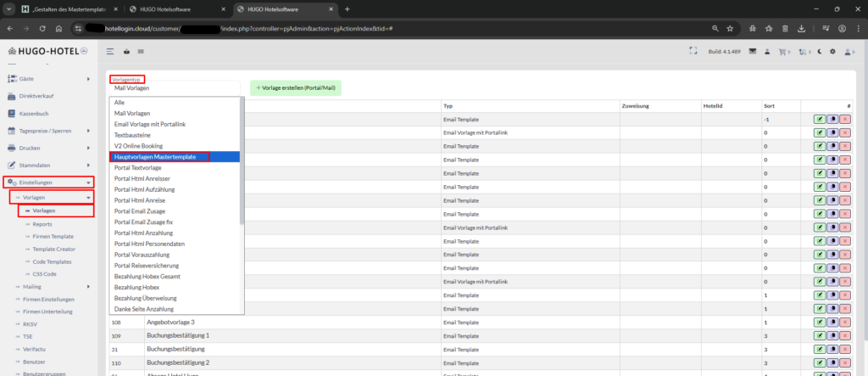Viewport: 868px width, 376px height.
Task: Expand the Mailing submenu in the sidebar
Action: (x=42, y=287)
